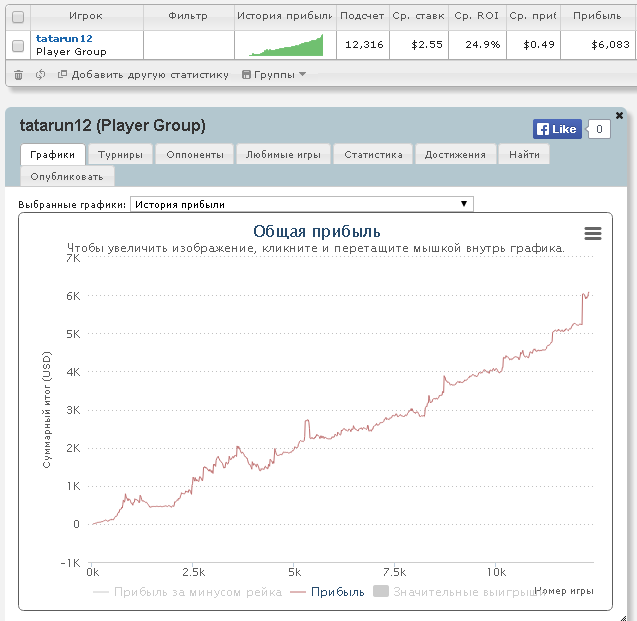The image size is (637, 621).
Task: Open the Турниры tab
Action: [120, 155]
